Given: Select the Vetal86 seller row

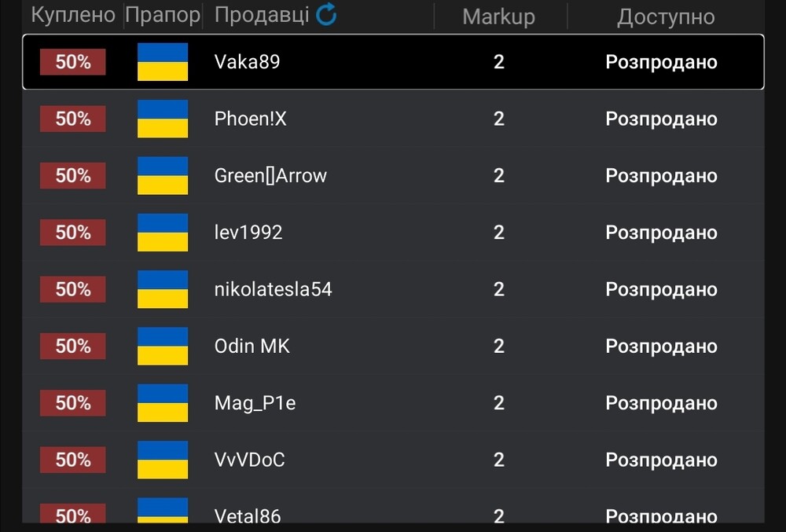Looking at the screenshot, I should (x=393, y=510).
